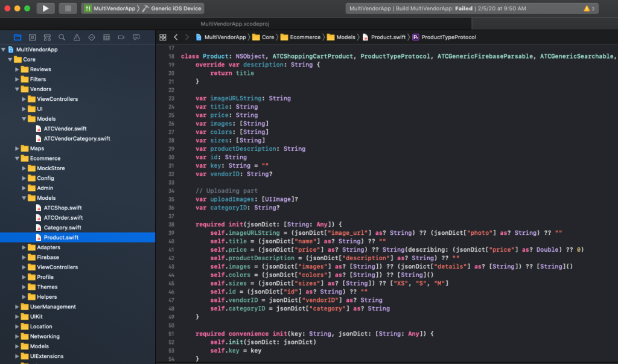Image resolution: width=618 pixels, height=364 pixels.
Task: Open the related items grid icon
Action: pyautogui.click(x=163, y=37)
